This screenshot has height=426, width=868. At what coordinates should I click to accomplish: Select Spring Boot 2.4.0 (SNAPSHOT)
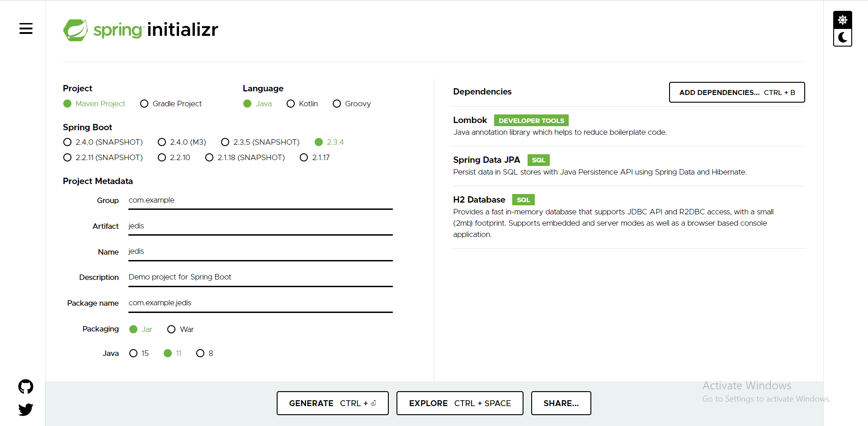coord(103,142)
